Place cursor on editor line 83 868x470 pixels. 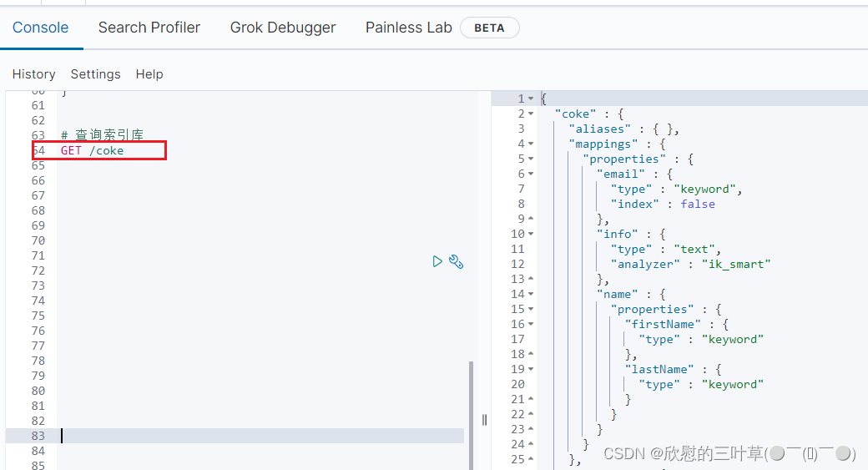(262, 436)
